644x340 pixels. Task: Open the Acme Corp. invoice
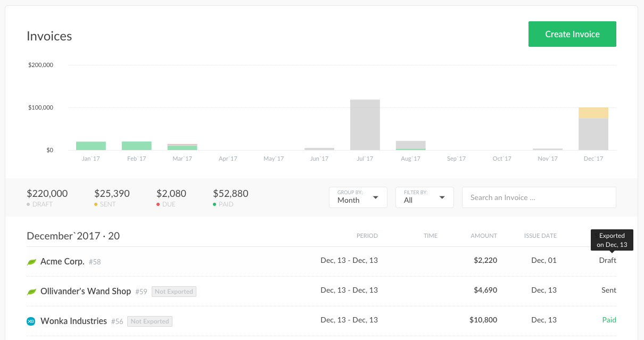click(x=62, y=261)
